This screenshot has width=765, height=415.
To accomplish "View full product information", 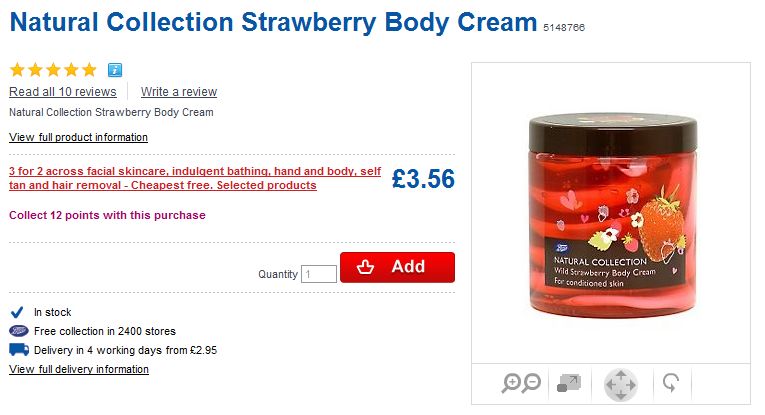I will click(78, 138).
